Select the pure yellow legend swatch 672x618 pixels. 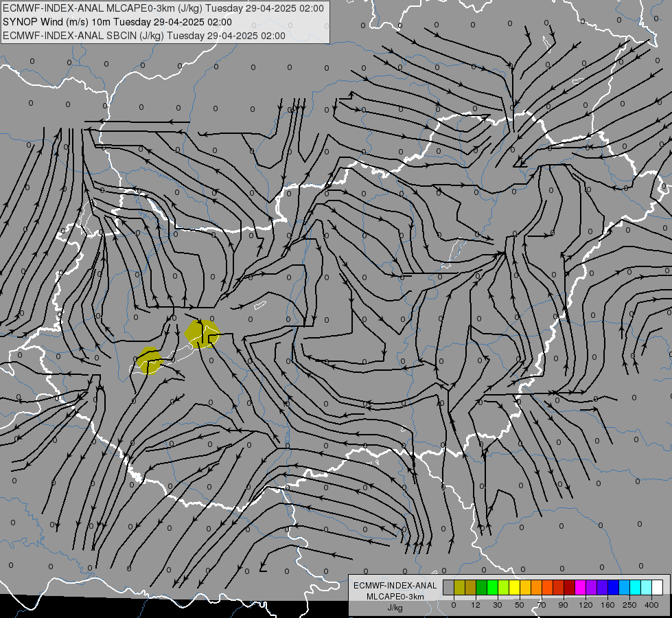(x=514, y=588)
